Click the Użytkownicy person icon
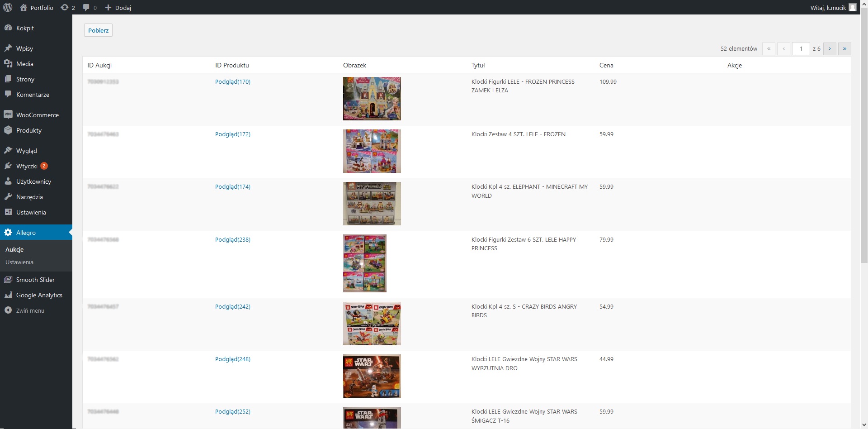868x429 pixels. pos(8,181)
